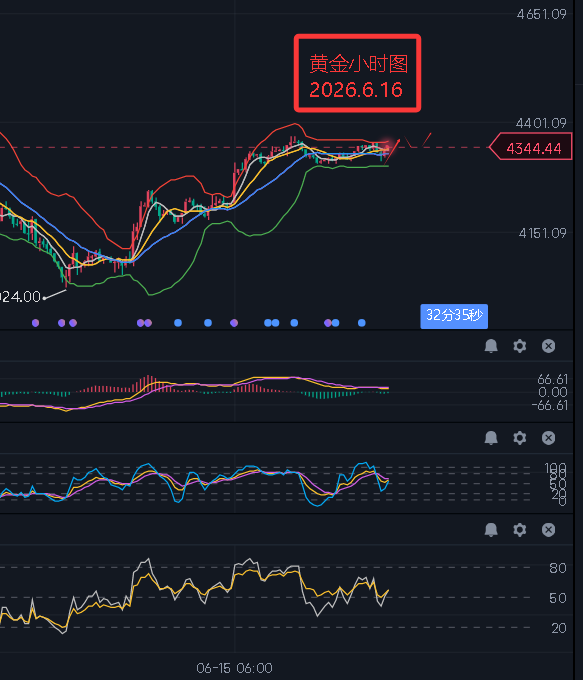Viewport: 583px width, 680px height.
Task: Open the KDJ indicator settings gear
Action: pos(520,438)
